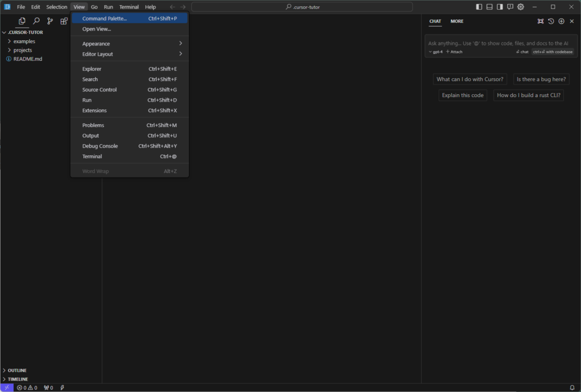Open the Terminal menu in the menu bar
The height and width of the screenshot is (392, 581).
tap(129, 7)
